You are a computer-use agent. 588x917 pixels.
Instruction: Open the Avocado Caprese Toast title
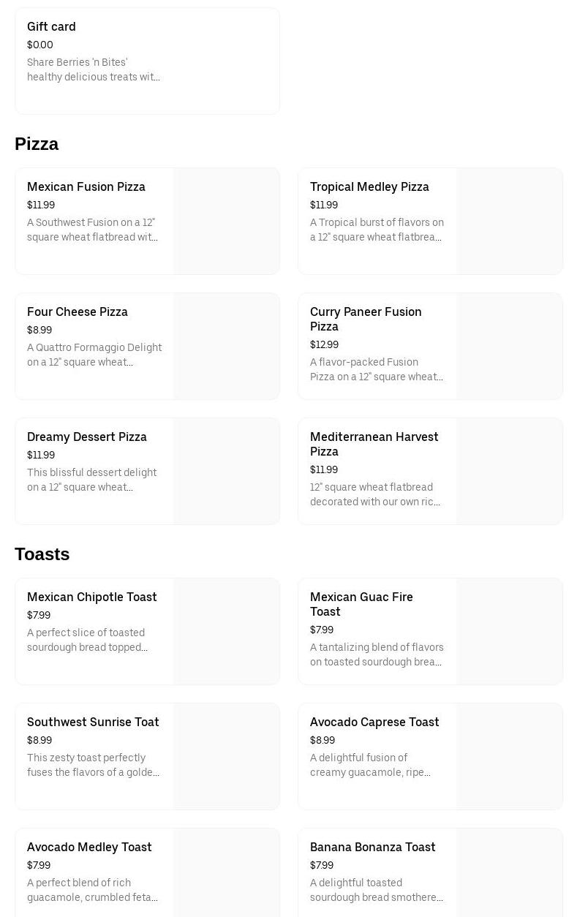point(374,722)
